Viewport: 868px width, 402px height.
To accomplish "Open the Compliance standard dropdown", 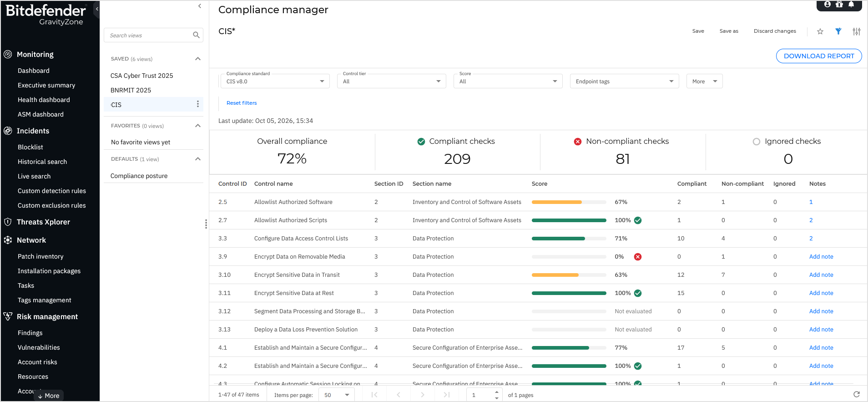I will (275, 81).
